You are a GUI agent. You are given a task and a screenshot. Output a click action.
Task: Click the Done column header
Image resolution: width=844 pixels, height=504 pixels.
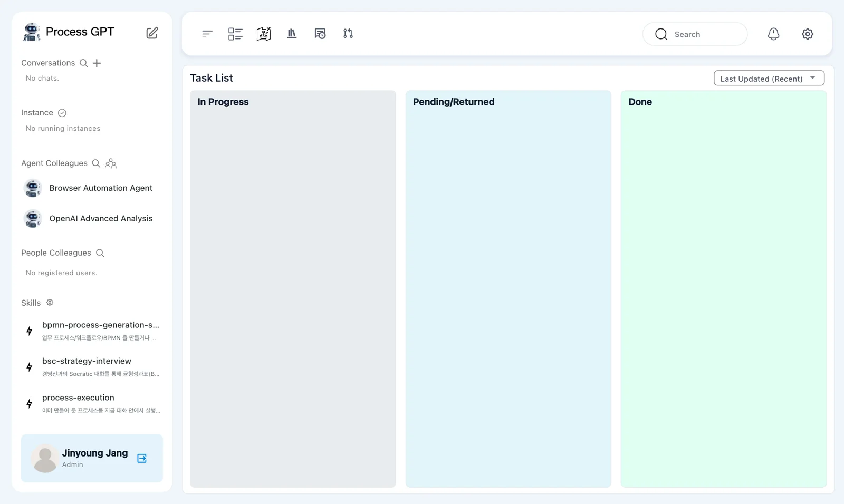[x=640, y=102]
